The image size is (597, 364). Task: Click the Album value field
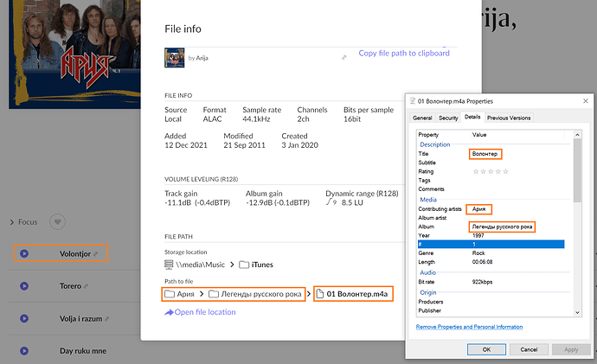click(502, 227)
